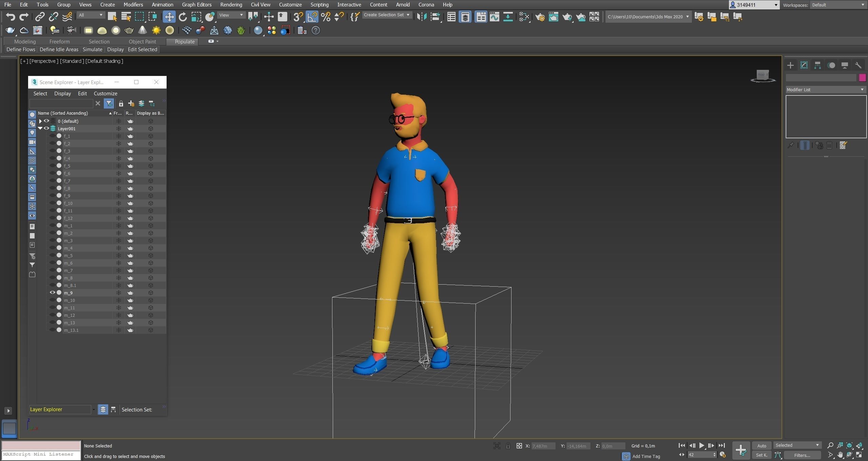Create new layer in Layer Explorer
The image size is (868, 461).
click(x=131, y=103)
